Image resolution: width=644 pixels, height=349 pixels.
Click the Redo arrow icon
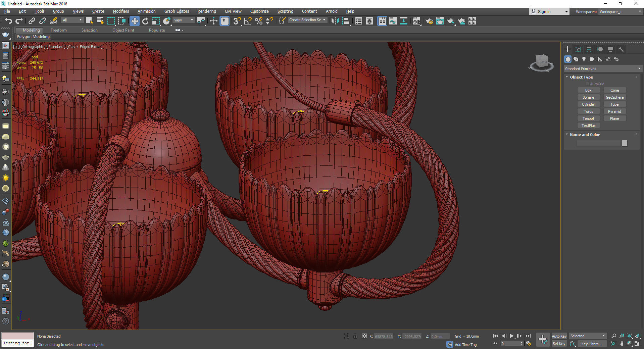pyautogui.click(x=19, y=21)
